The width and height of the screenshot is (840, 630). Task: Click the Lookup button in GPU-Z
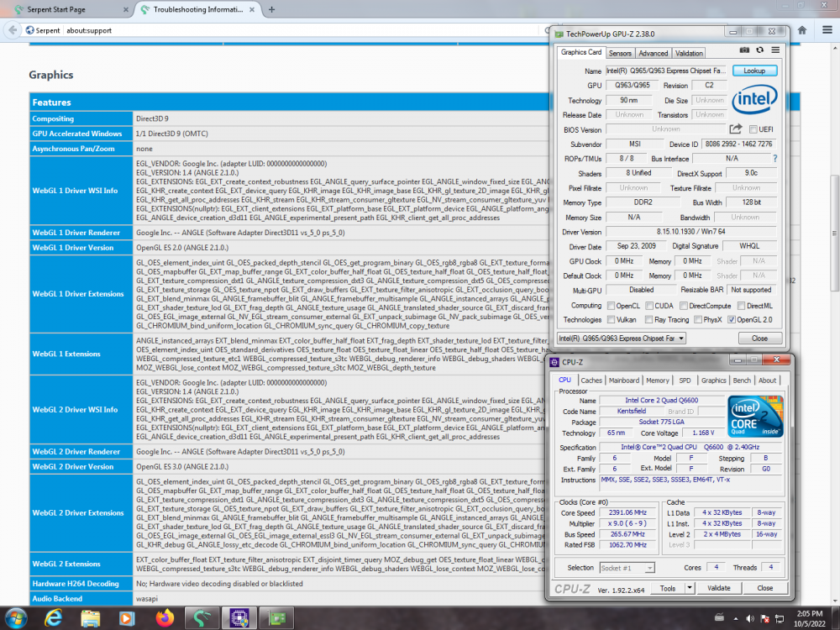click(x=753, y=71)
